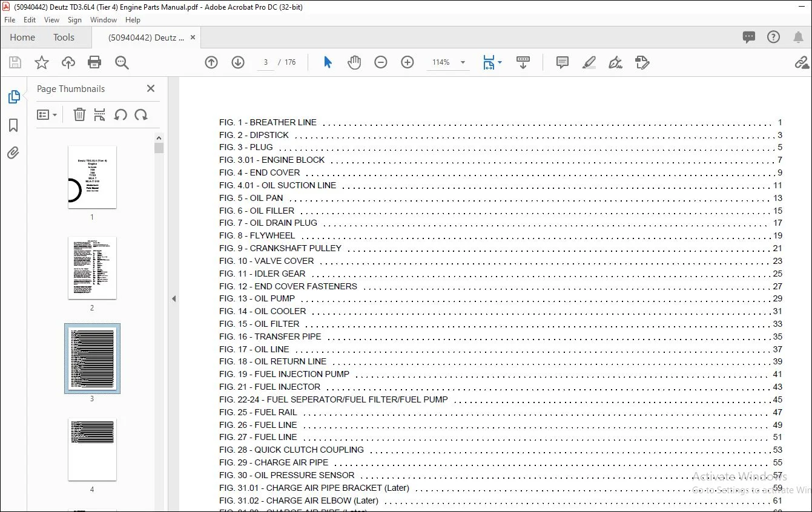Click the stamp tool icon

[x=642, y=62]
